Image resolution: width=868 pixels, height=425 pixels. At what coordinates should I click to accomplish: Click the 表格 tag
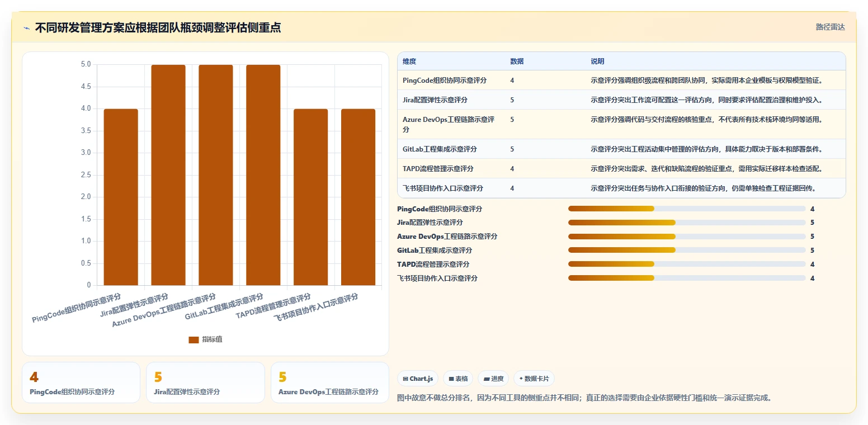pos(458,379)
